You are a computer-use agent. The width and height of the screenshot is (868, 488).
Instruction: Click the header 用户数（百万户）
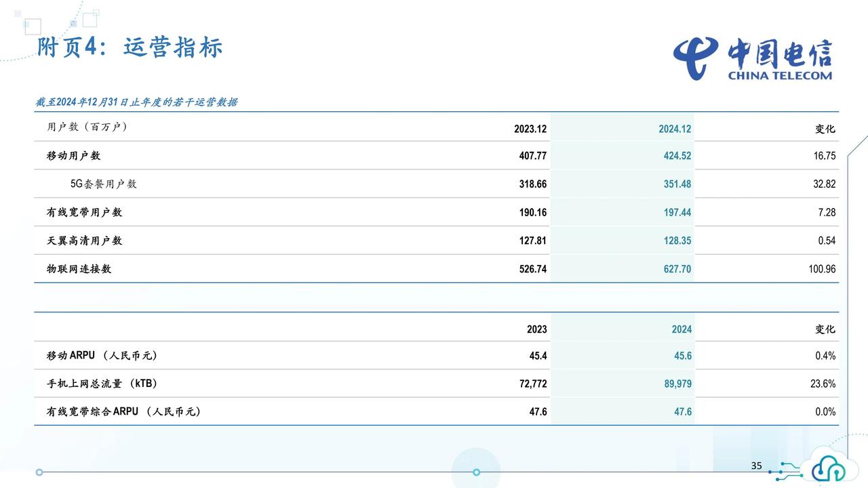87,127
